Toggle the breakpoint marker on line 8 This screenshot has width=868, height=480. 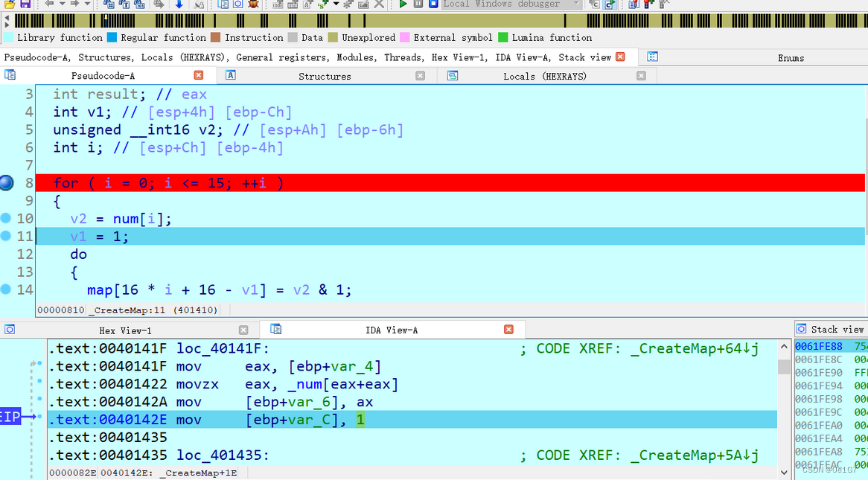click(x=6, y=182)
